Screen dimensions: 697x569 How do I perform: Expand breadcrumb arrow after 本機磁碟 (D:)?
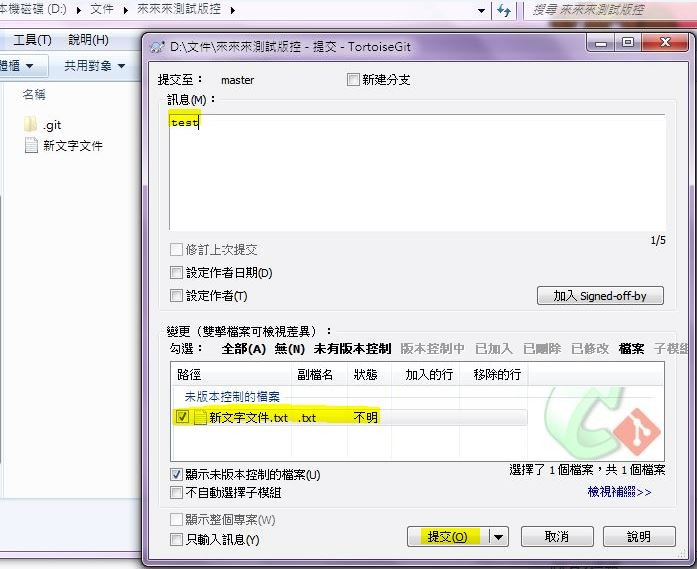point(79,10)
